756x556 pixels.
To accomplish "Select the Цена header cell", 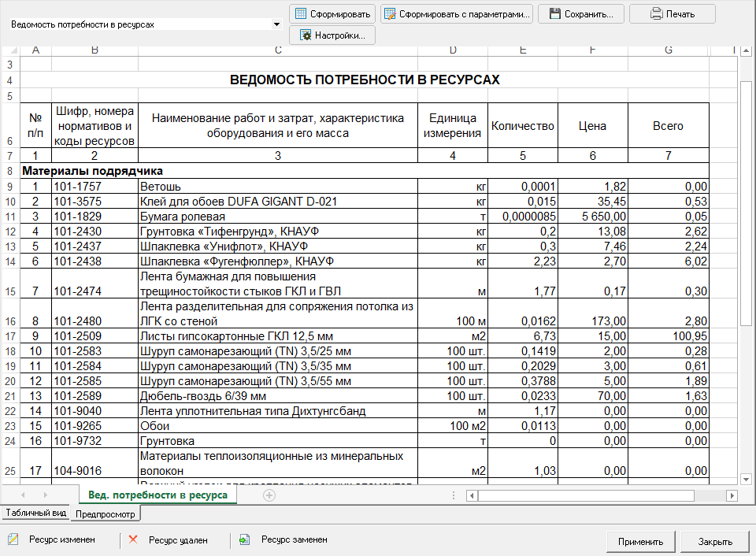I will 593,125.
